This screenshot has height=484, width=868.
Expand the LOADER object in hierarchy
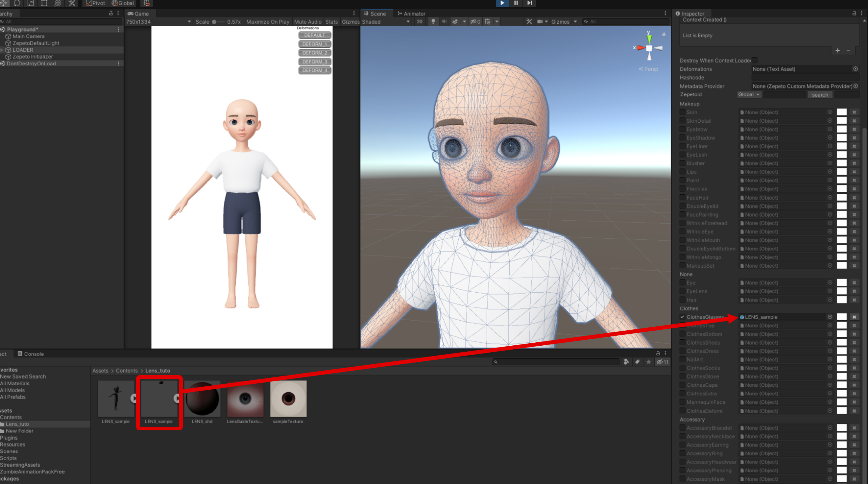[2, 50]
